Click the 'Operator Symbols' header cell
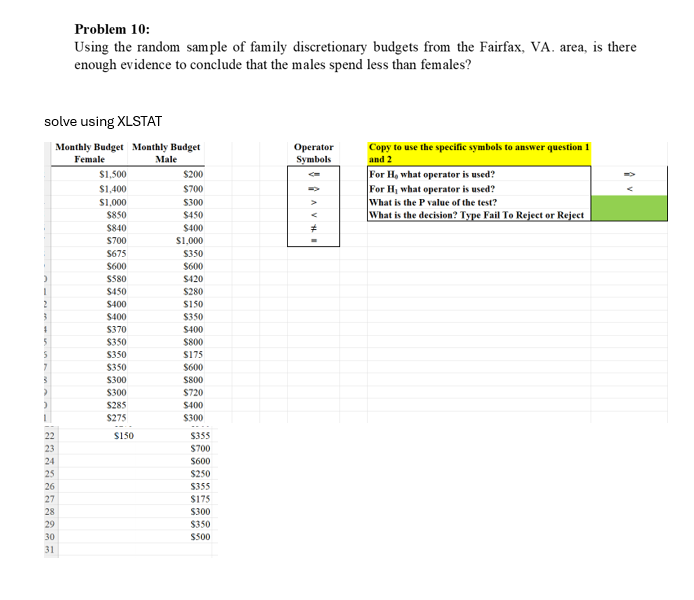The width and height of the screenshot is (694, 600). (x=313, y=153)
